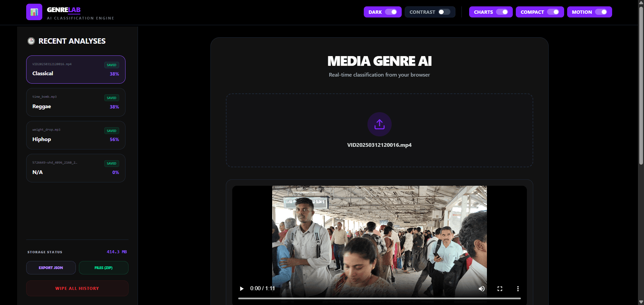Viewport: 644px width, 305px height.
Task: Click the SAVED badge on time_bomb.mp3
Action: click(111, 98)
